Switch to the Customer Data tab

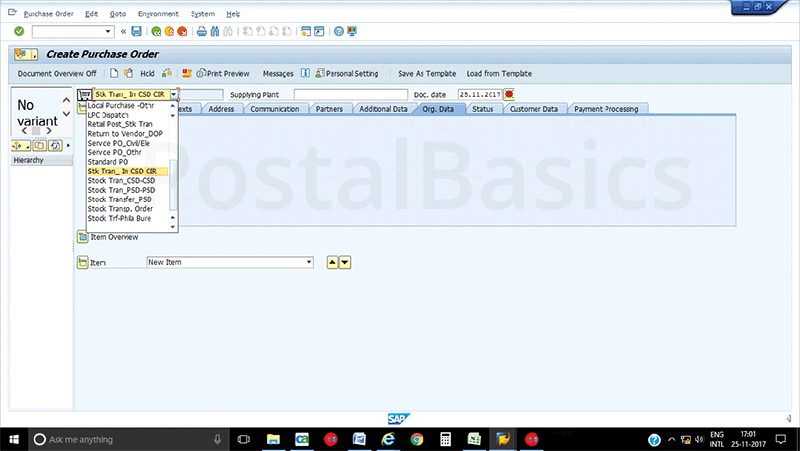coord(533,108)
